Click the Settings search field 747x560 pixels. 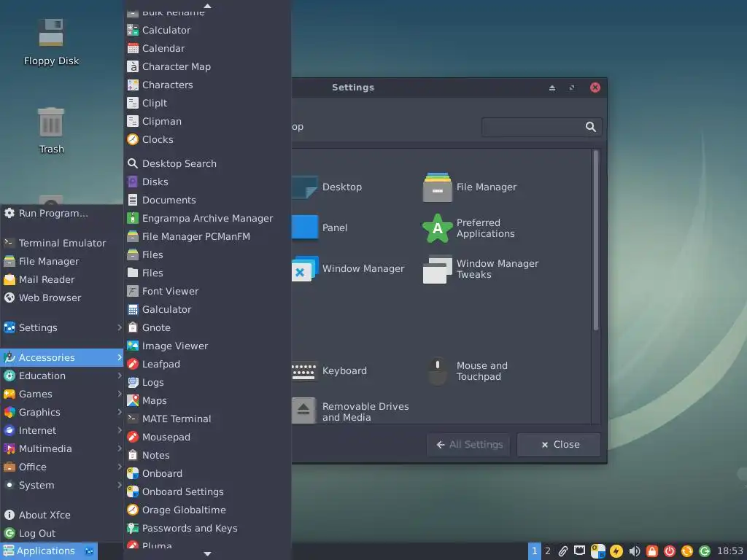coord(542,127)
